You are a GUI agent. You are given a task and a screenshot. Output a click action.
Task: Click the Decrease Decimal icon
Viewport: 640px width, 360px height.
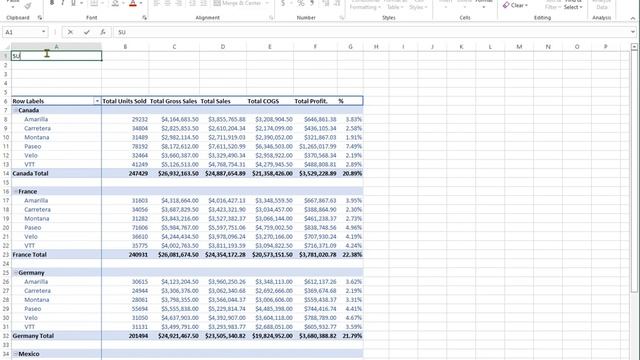click(x=337, y=3)
